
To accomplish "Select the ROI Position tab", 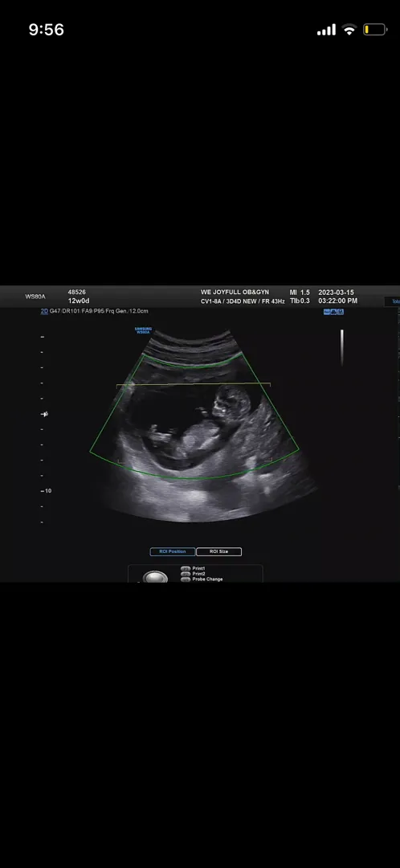I will [x=172, y=551].
